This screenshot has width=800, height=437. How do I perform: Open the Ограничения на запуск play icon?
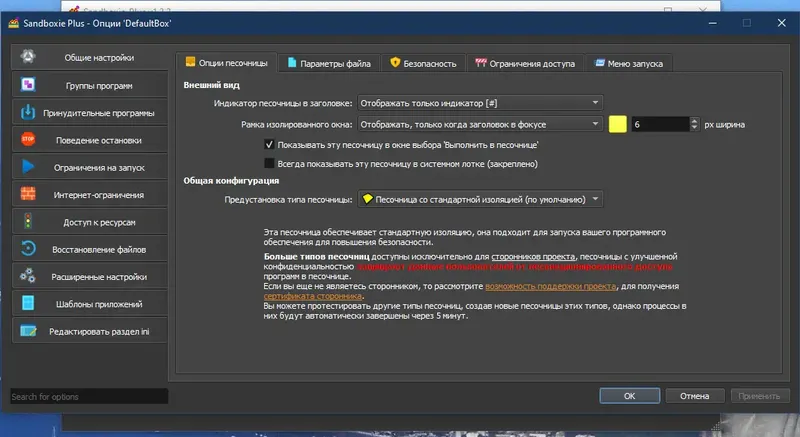pos(28,167)
